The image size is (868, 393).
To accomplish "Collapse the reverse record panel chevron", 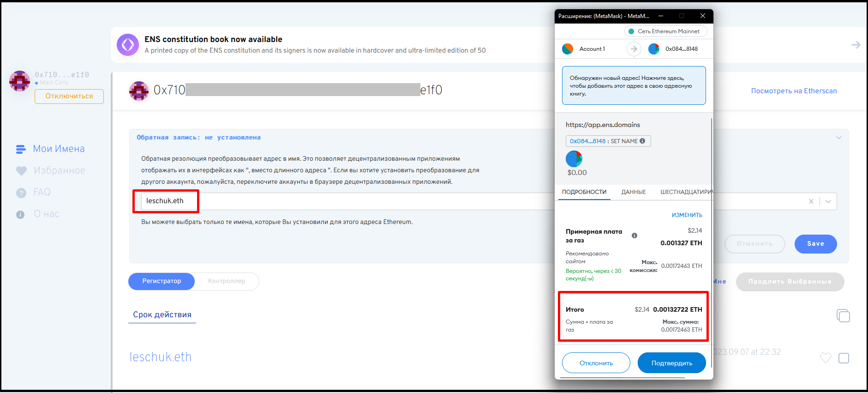I will pos(839,138).
